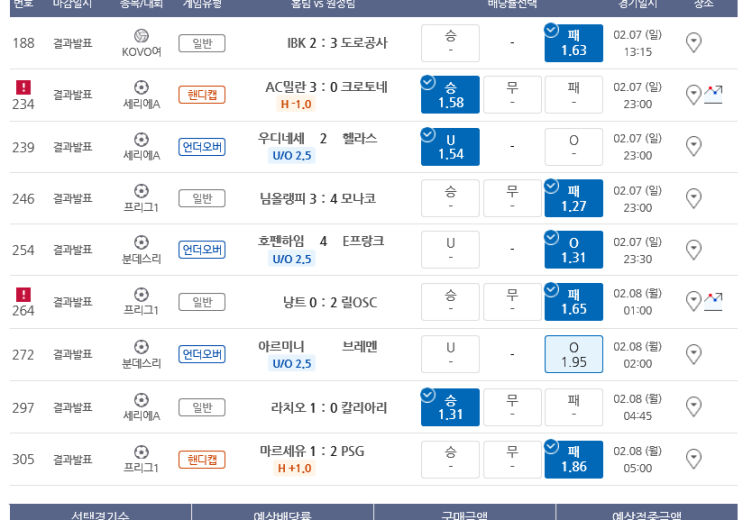The width and height of the screenshot is (743, 520).
Task: Click the volleyball KOVO여 league icon
Action: 141,36
